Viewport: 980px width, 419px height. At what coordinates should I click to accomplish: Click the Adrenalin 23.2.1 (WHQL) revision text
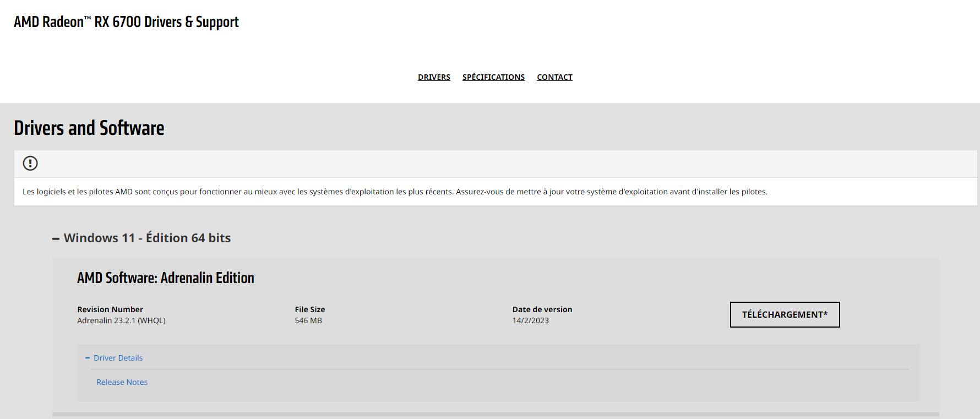point(121,320)
